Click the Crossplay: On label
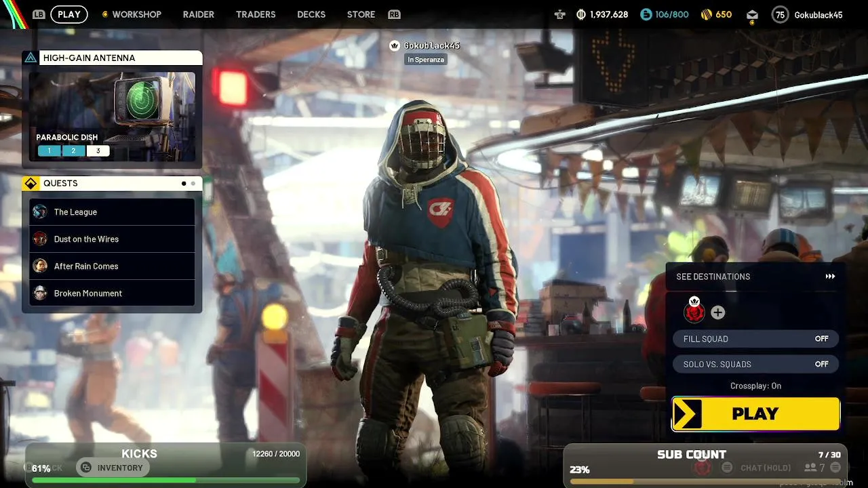The height and width of the screenshot is (488, 868). click(755, 386)
